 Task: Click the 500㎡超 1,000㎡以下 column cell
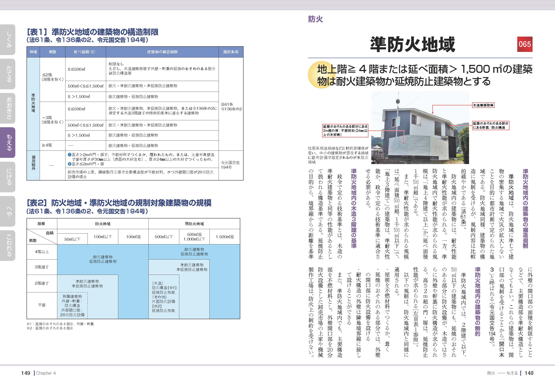coord(194,237)
